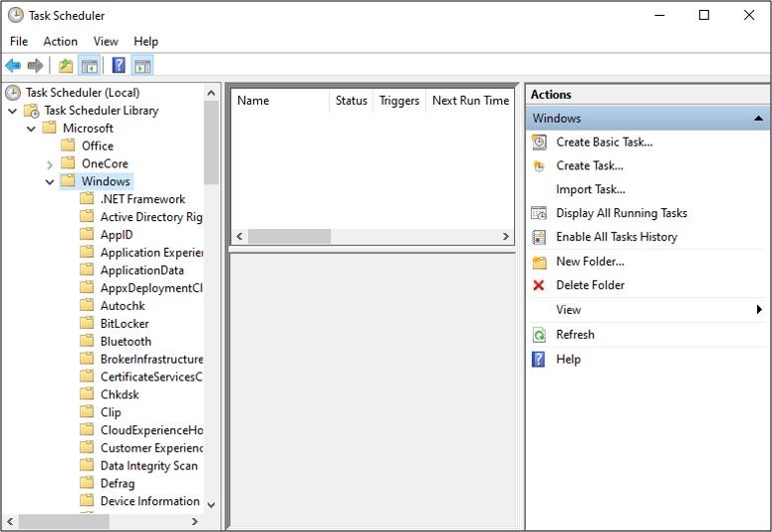
Task: Sort by the Next Run Time column header
Action: (470, 101)
